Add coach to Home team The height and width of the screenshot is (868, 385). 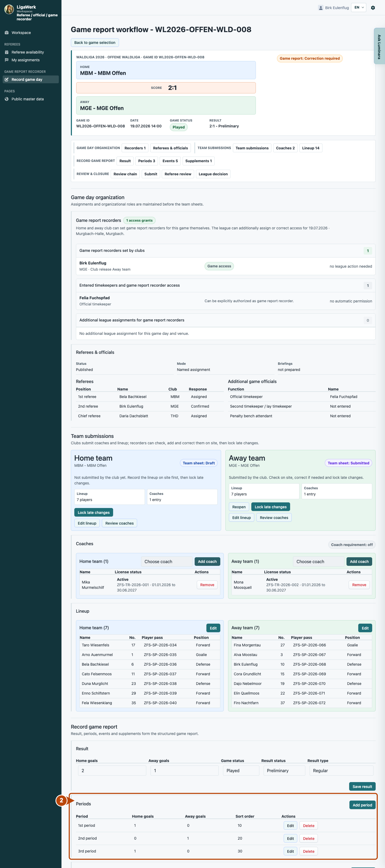point(207,561)
